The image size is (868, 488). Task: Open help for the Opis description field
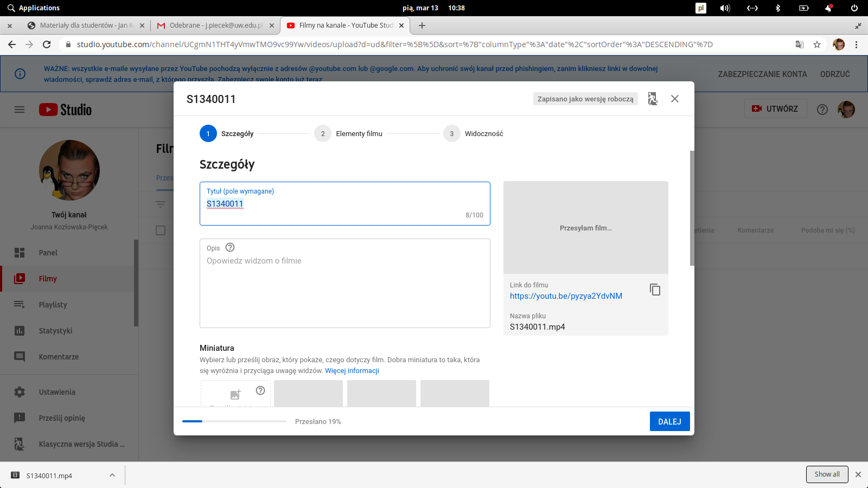pos(230,247)
